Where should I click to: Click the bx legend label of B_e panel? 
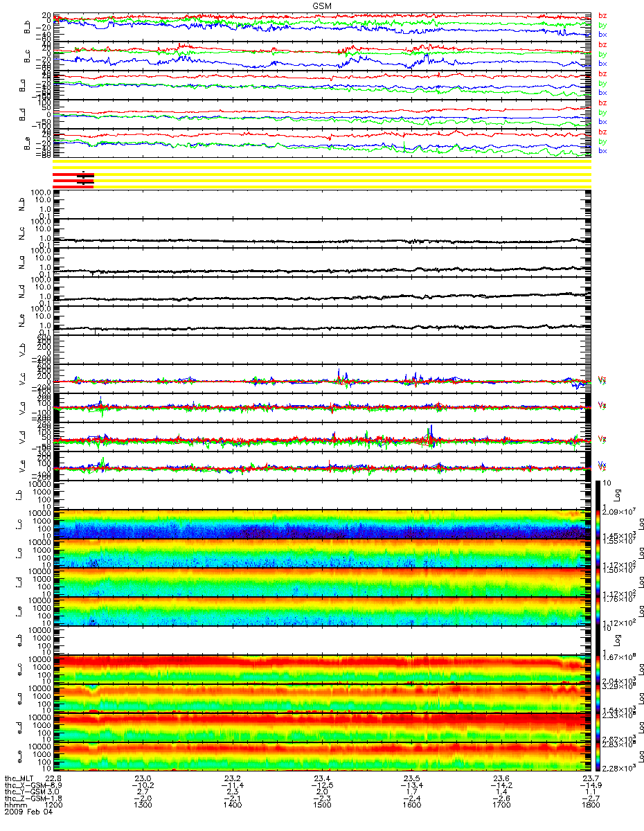602,150
